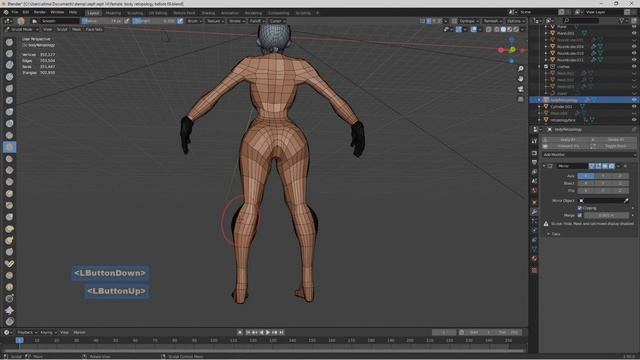Hide retopologyPlane using its eye icon
The width and height of the screenshot is (640, 360).
click(634, 120)
